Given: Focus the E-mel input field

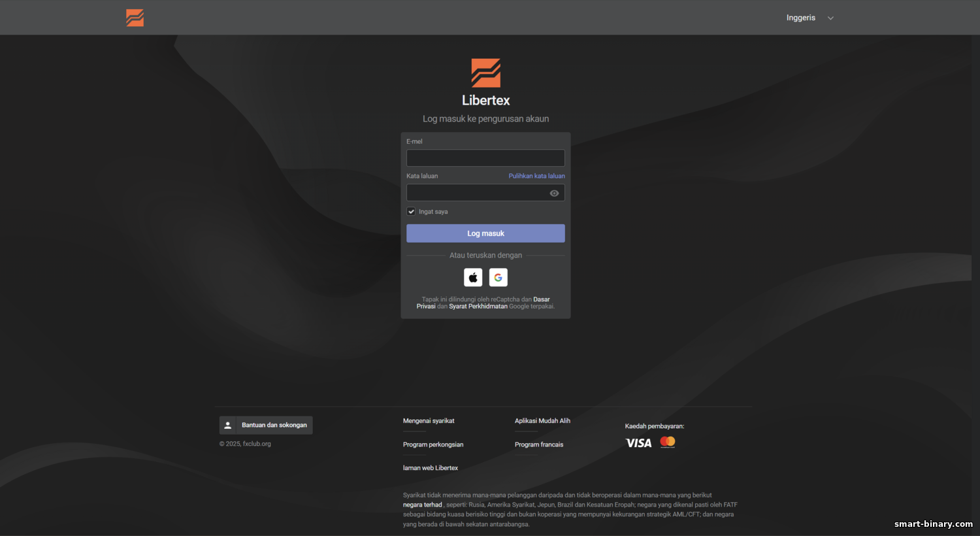Looking at the screenshot, I should [x=485, y=158].
